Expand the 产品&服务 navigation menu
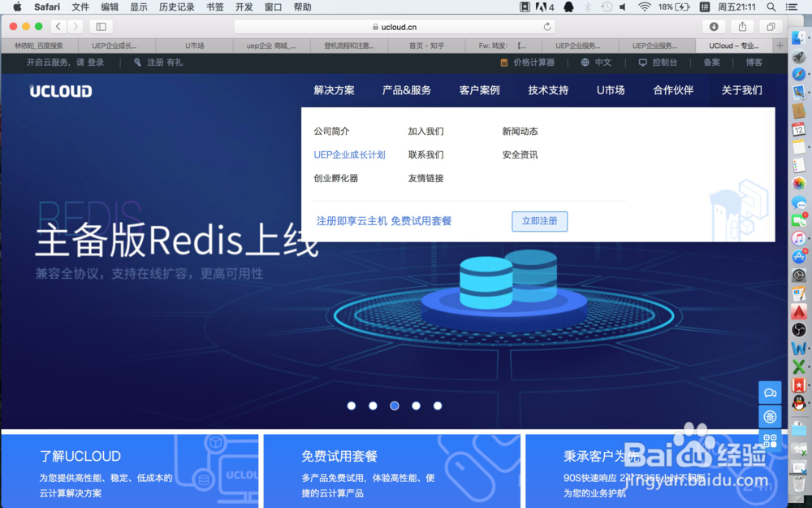 click(x=407, y=90)
